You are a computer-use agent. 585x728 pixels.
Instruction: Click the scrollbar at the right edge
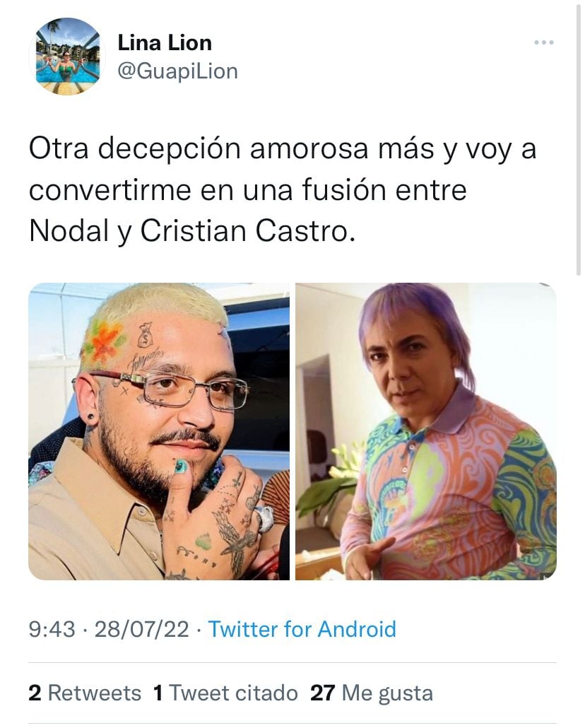pyautogui.click(x=578, y=139)
